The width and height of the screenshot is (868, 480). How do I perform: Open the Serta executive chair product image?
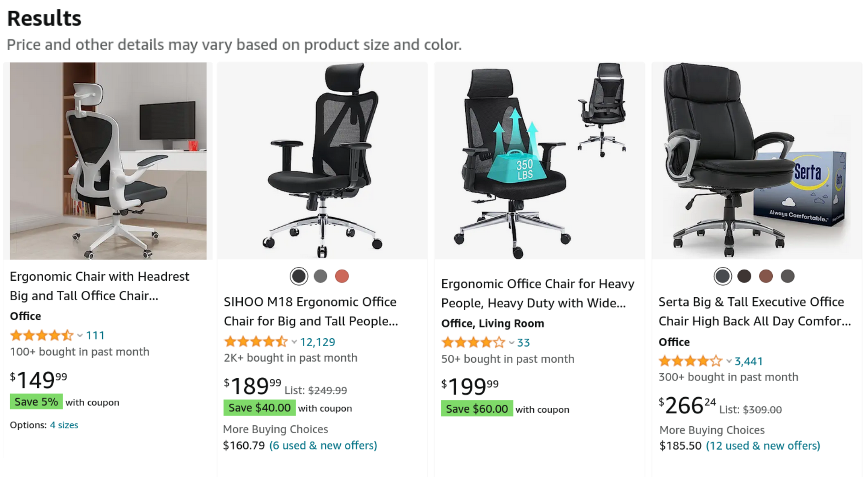coord(757,161)
